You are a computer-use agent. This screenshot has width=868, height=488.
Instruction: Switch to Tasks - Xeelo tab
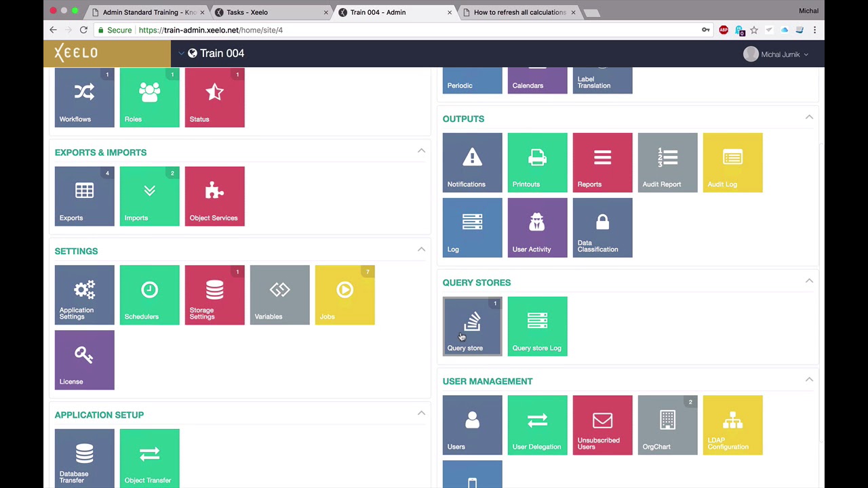(271, 12)
